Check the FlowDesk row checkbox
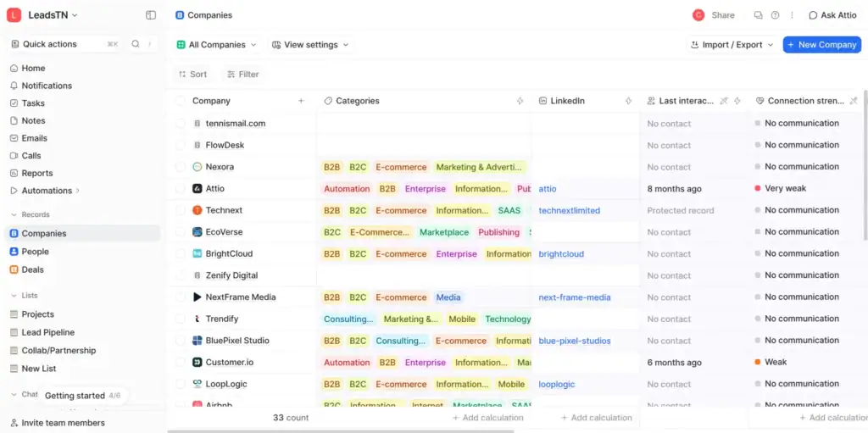 click(181, 145)
